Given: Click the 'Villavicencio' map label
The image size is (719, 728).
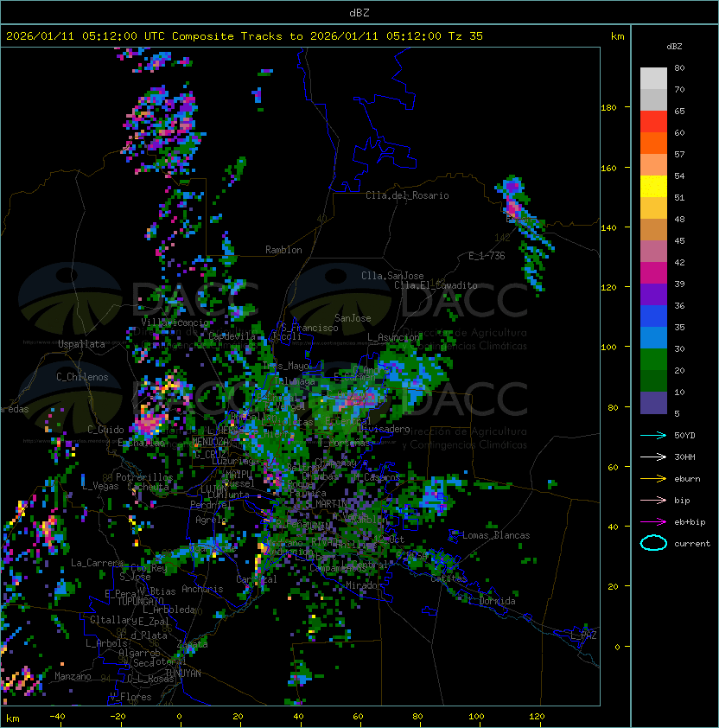Looking at the screenshot, I should click(x=175, y=322).
